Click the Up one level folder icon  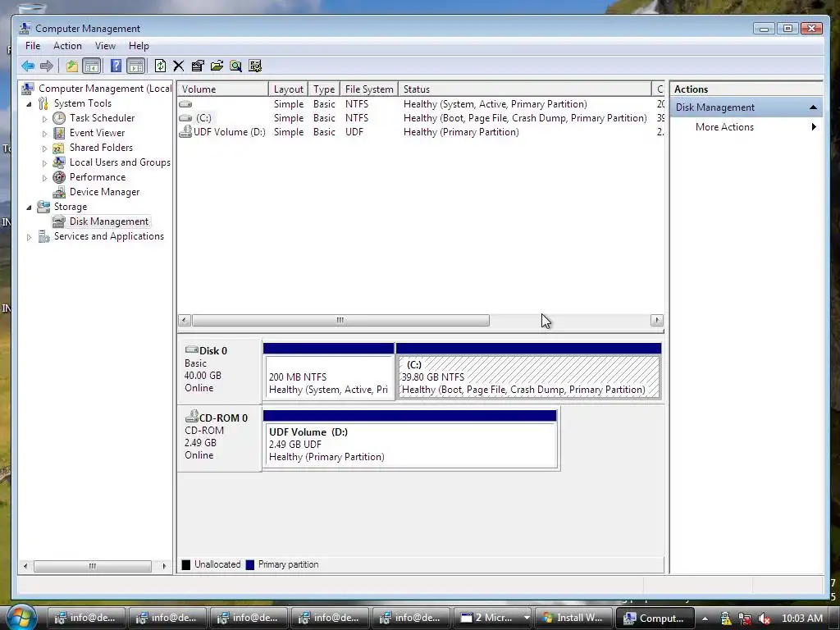coord(72,66)
